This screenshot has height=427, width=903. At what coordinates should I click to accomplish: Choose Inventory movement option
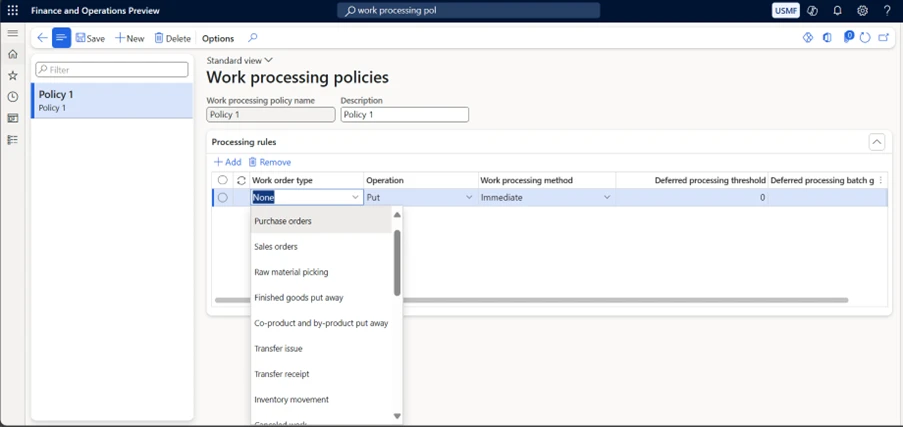coord(321,399)
